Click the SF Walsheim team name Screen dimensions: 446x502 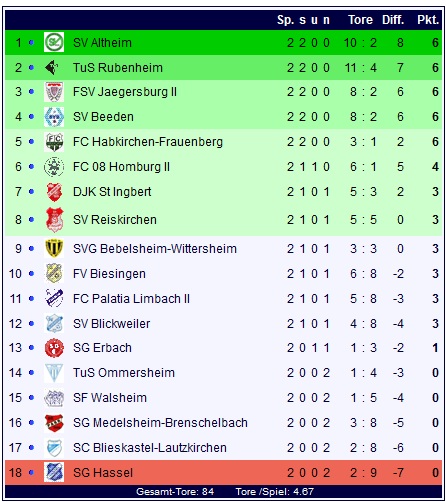click(x=110, y=398)
